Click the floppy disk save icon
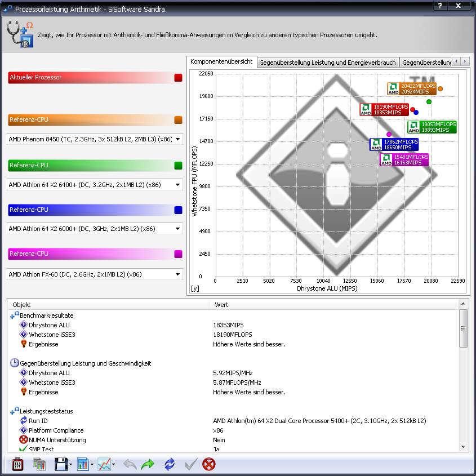 [x=61, y=464]
